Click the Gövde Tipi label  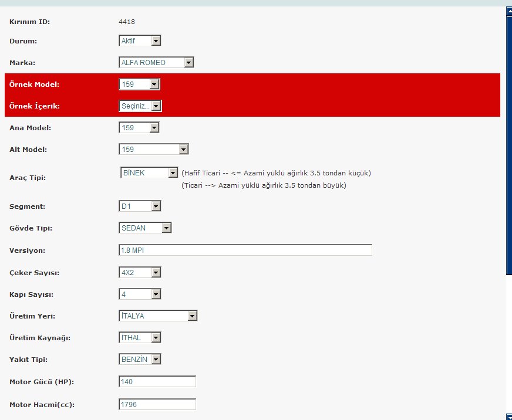point(31,228)
